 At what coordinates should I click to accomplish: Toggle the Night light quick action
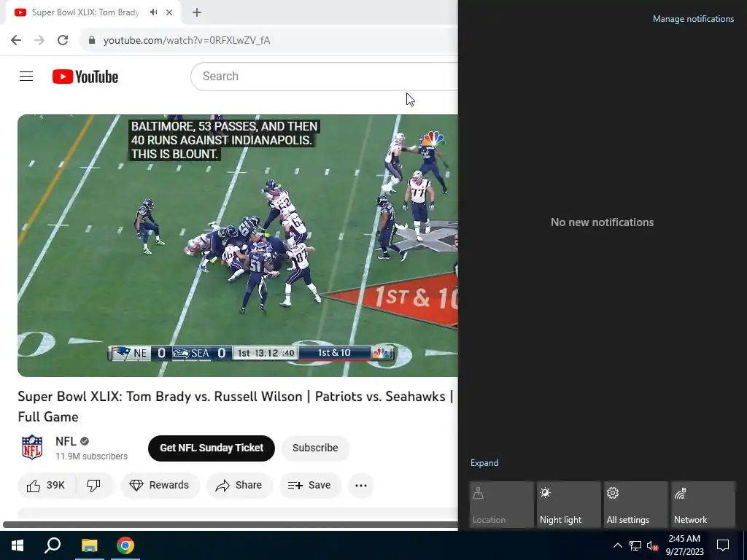coord(569,505)
